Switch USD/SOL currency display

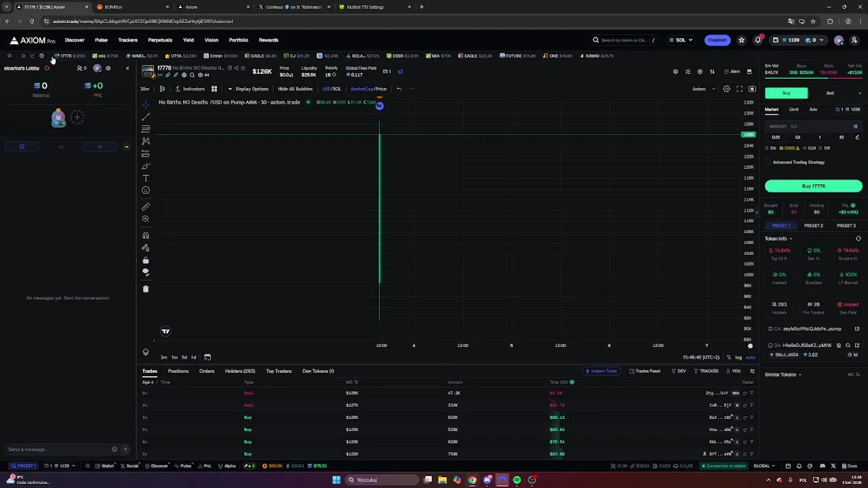[332, 89]
